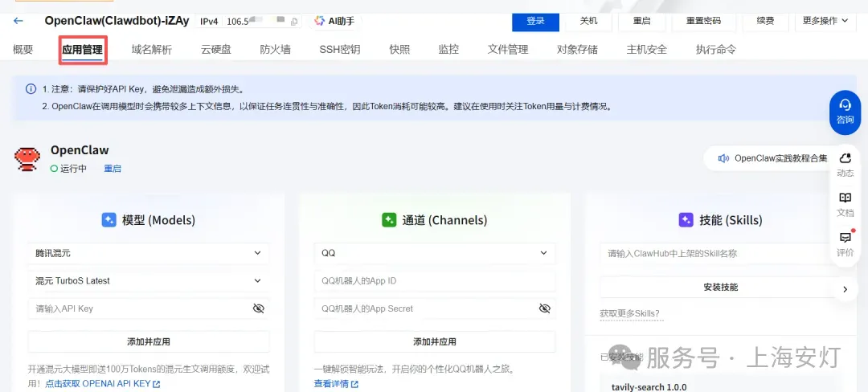Switch to the 云硬盘 tab

click(x=216, y=49)
